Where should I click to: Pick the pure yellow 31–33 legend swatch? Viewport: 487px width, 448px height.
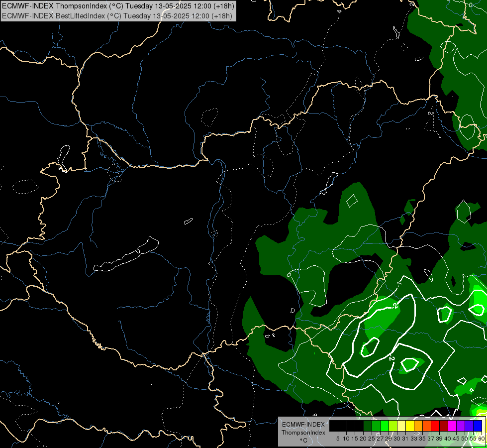[x=410, y=426]
